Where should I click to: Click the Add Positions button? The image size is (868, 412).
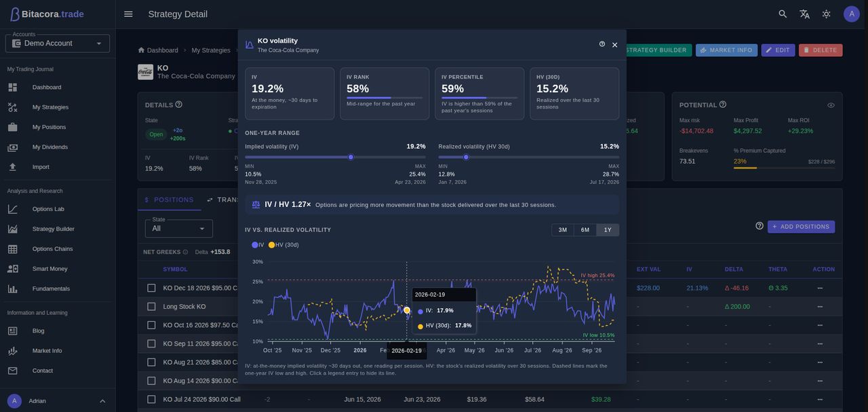coord(801,227)
